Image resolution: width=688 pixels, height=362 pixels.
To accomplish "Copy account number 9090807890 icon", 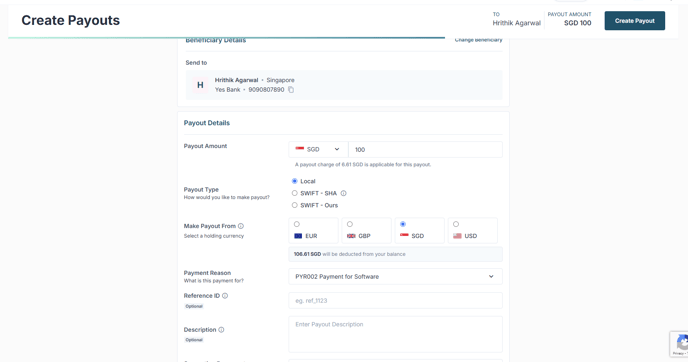I will point(291,90).
